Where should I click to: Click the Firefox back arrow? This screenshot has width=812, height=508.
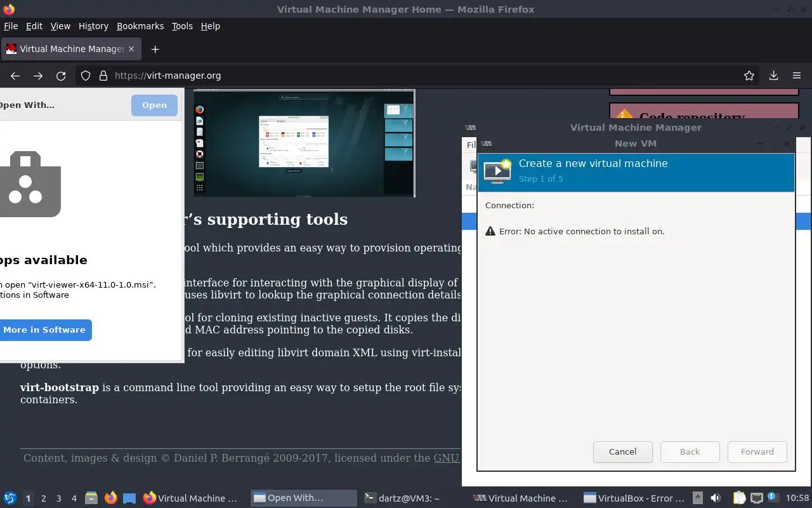[15, 76]
